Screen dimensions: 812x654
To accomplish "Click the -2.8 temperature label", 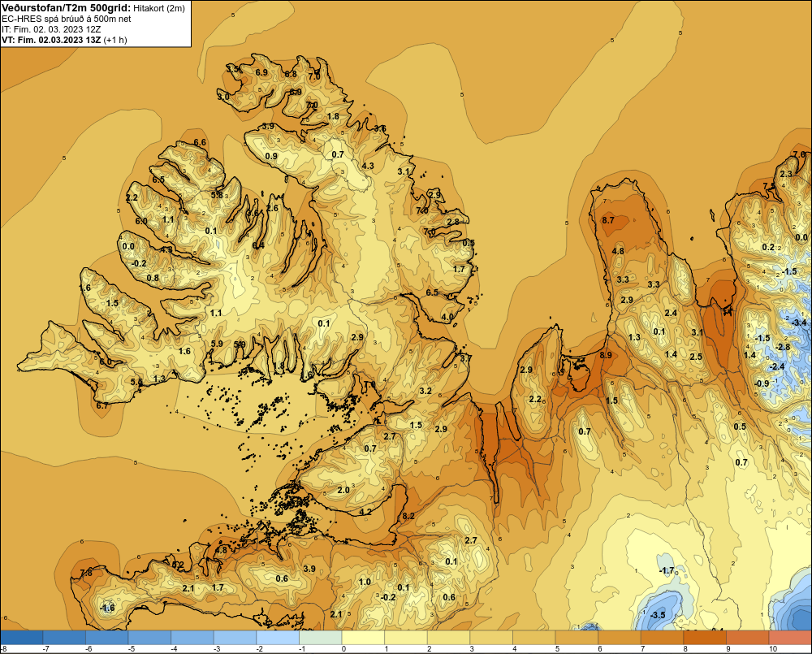I will [782, 347].
